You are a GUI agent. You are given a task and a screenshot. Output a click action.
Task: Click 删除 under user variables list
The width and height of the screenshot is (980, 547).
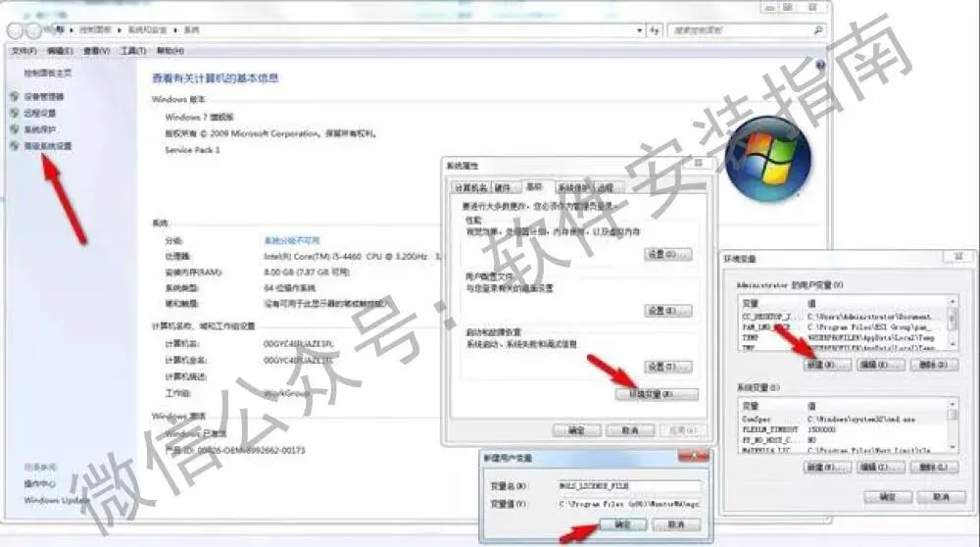click(x=934, y=365)
